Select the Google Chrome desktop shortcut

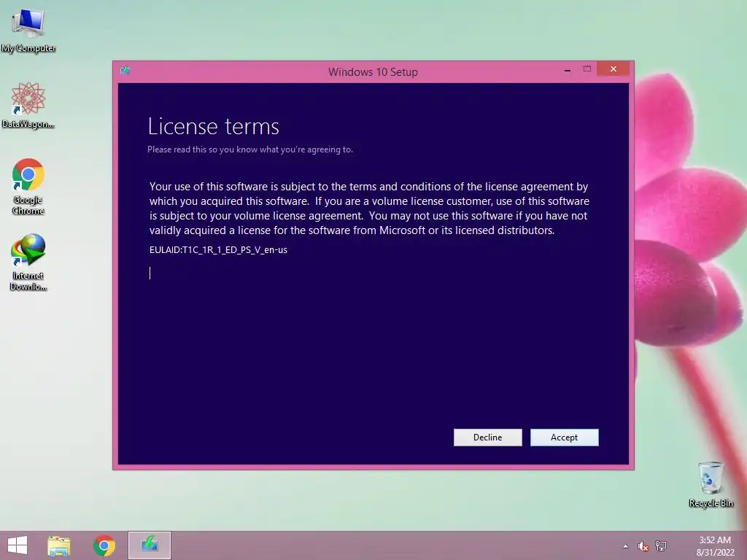[28, 186]
